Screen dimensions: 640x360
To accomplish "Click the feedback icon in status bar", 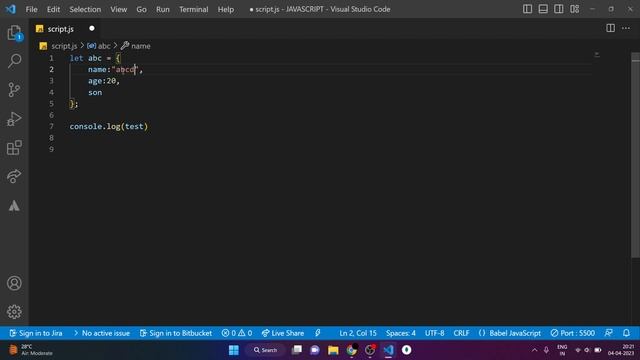I will tap(609, 333).
